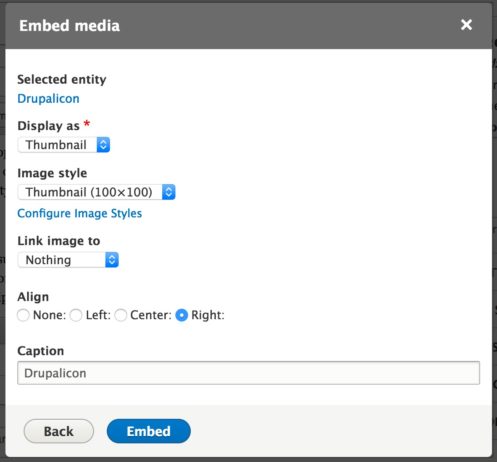
Task: Click the Embed media dialog title
Action: point(69,26)
